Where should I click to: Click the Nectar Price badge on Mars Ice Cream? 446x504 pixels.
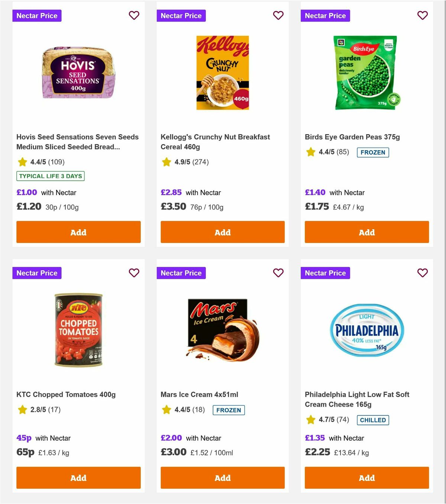[181, 273]
